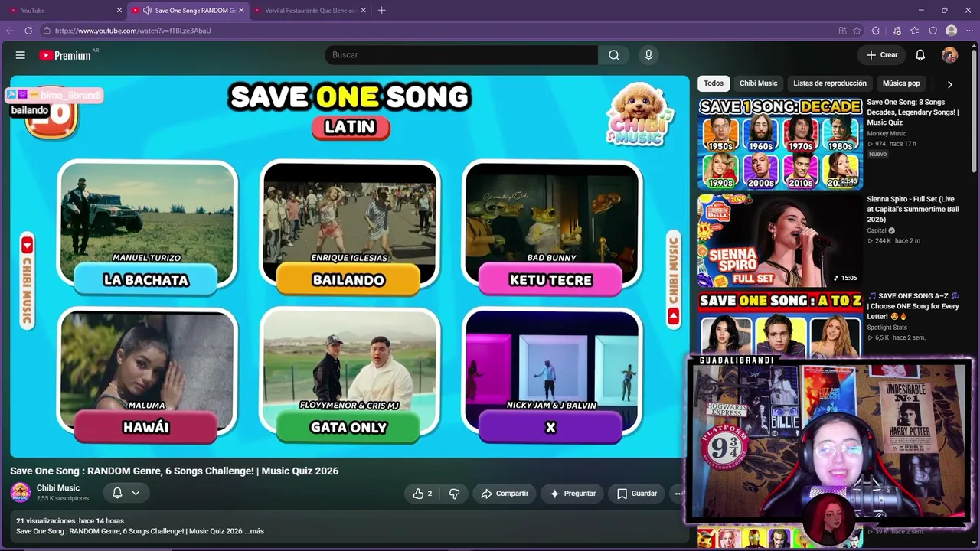Go to YouTube Premium home logo

click(x=65, y=55)
